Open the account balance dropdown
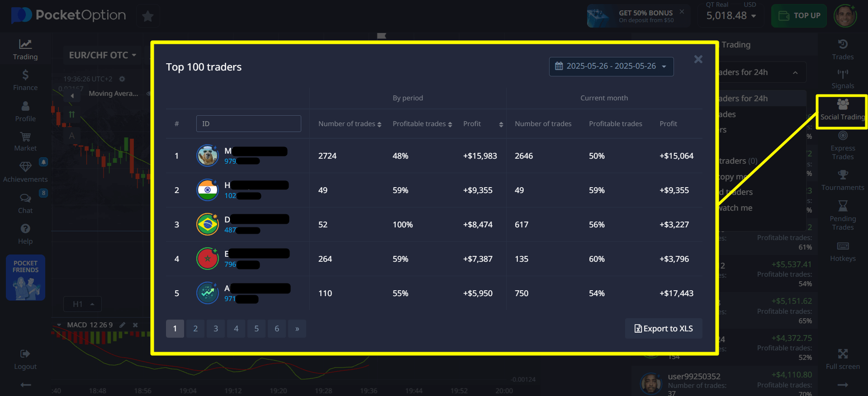This screenshot has height=396, width=868. (731, 16)
